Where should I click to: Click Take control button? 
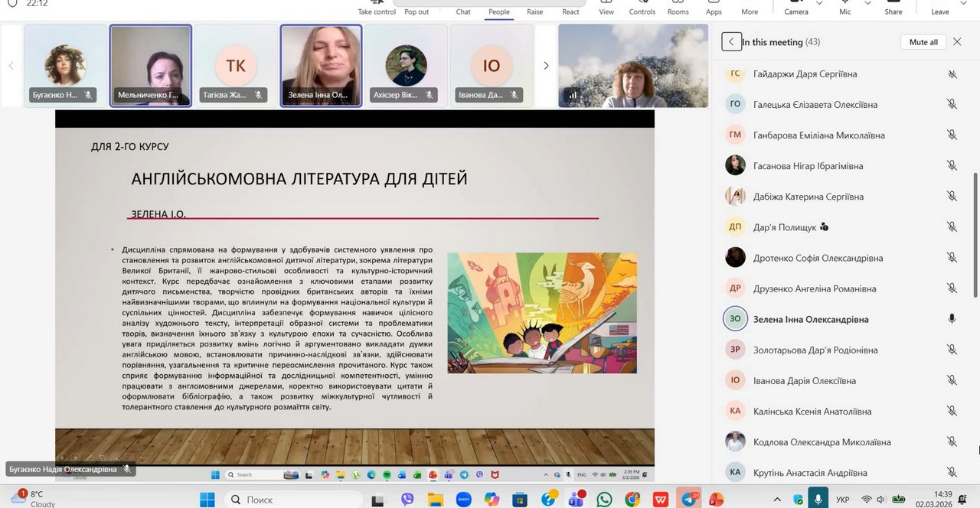point(377,8)
